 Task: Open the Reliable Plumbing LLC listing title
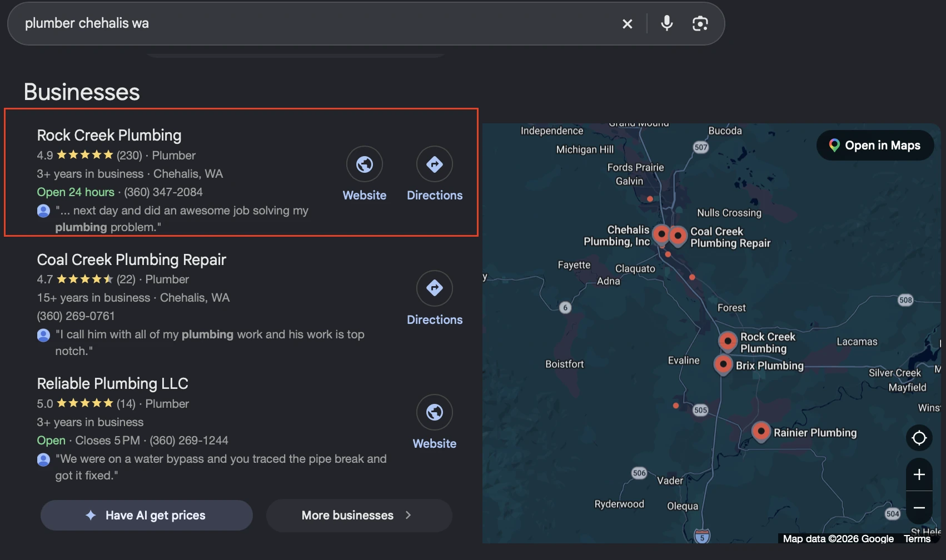click(x=112, y=383)
